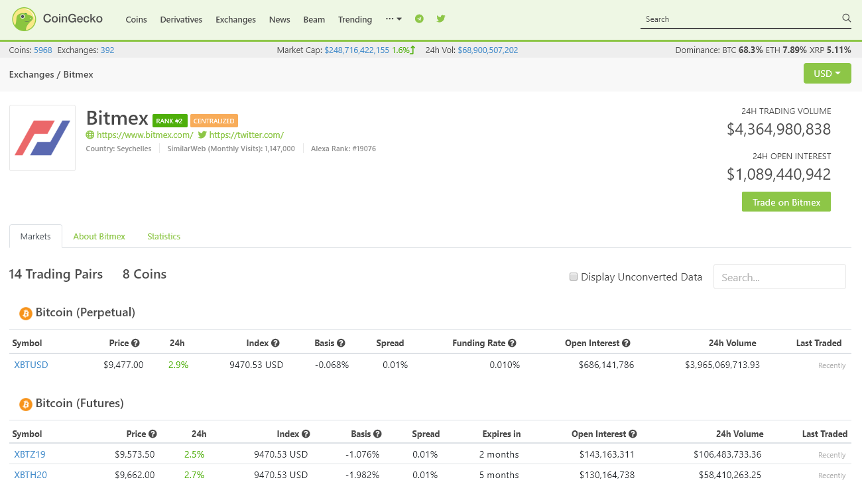Click XBTH20 expiry '5 months'
This screenshot has height=504, width=862.
pyautogui.click(x=499, y=475)
